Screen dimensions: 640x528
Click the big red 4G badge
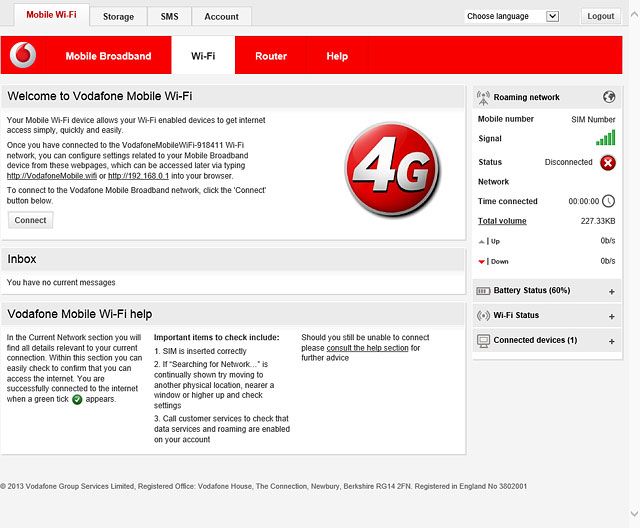tap(392, 169)
